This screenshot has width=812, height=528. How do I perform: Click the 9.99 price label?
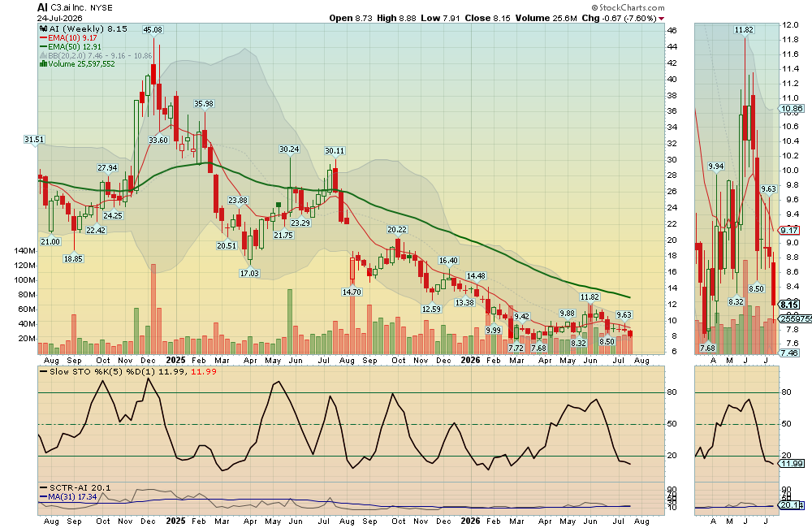(x=494, y=330)
